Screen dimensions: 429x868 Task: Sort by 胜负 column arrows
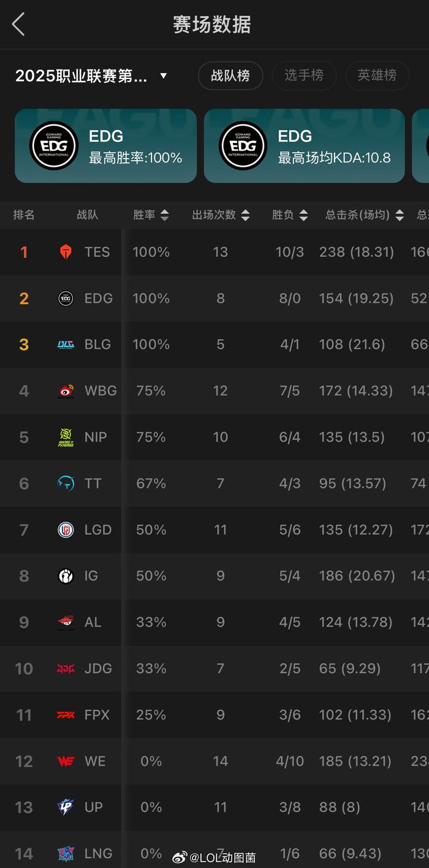303,215
